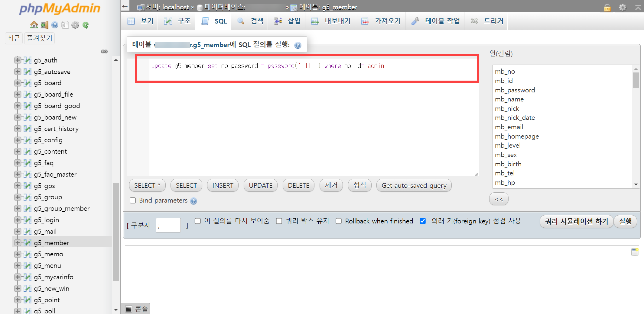The height and width of the screenshot is (314, 644).
Task: Open sidebar help question mark icon
Action: (55, 25)
